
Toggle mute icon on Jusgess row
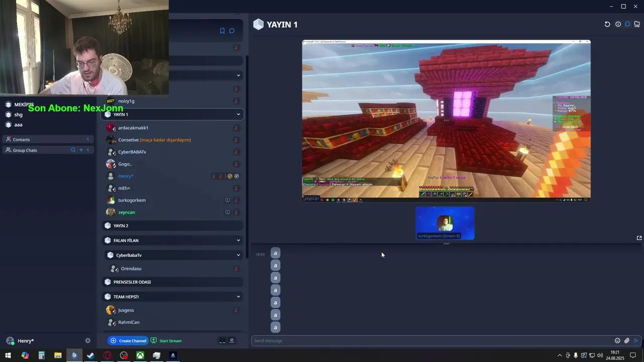pos(236,310)
